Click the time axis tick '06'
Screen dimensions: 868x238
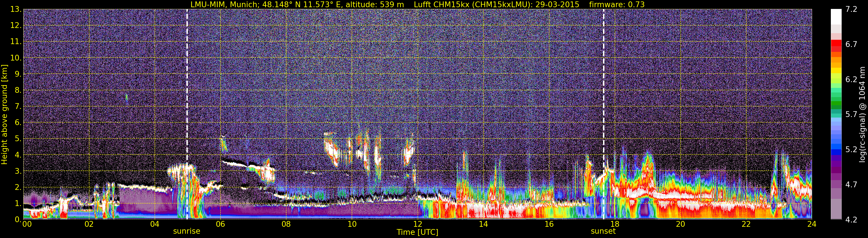point(220,224)
